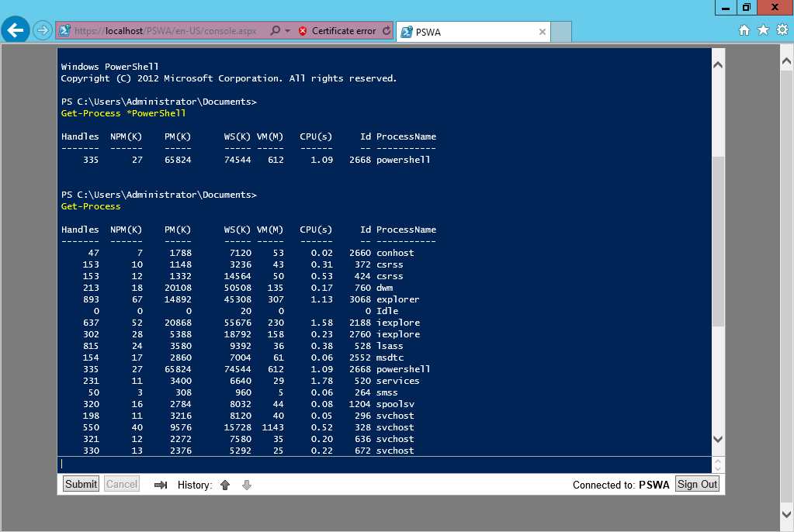Click the History up arrow icon
Screen dimensions: 794x532
click(x=224, y=485)
